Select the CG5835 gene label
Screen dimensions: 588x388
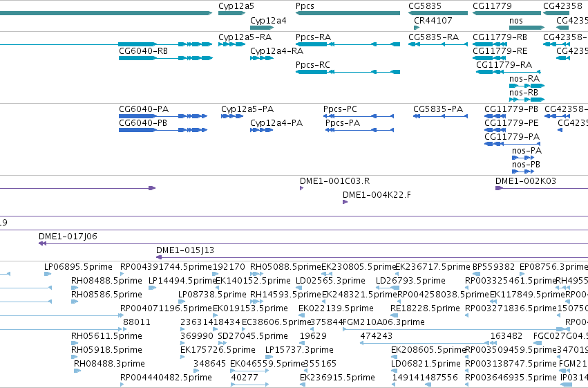click(x=425, y=6)
